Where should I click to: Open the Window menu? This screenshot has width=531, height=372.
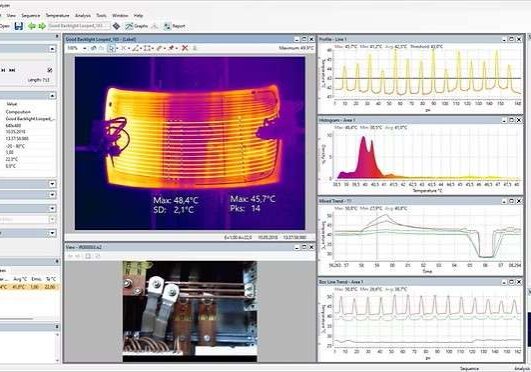point(120,16)
